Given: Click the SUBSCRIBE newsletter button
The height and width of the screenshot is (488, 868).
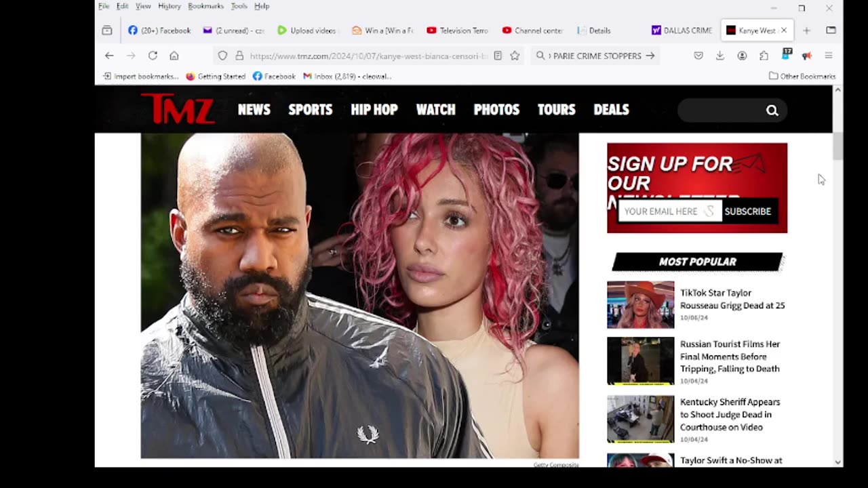Looking at the screenshot, I should click(747, 211).
